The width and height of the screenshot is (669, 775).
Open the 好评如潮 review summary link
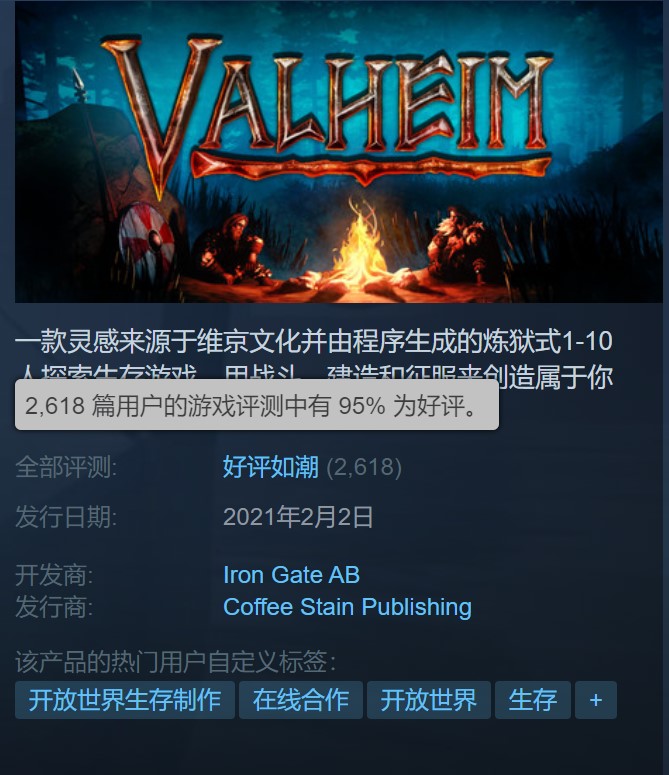(x=270, y=467)
